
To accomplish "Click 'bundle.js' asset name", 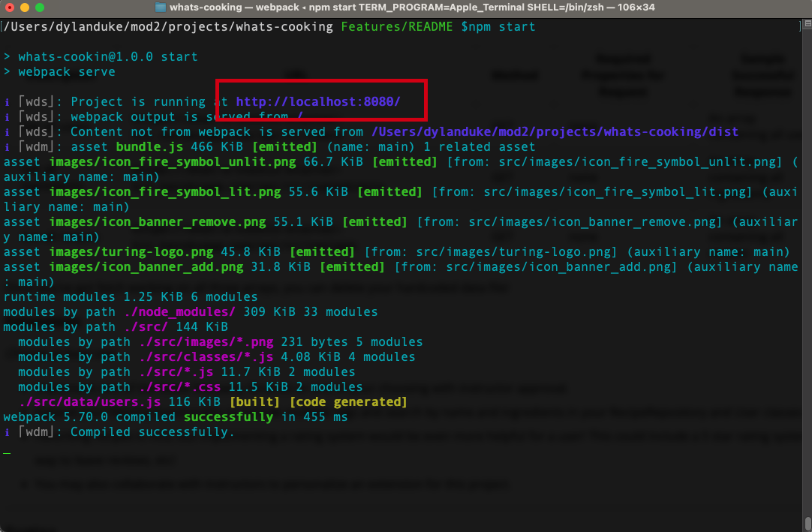I will 149,146.
